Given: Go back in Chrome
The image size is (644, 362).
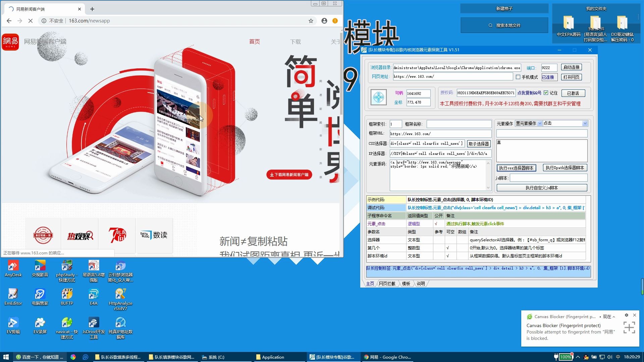Looking at the screenshot, I should (x=9, y=21).
